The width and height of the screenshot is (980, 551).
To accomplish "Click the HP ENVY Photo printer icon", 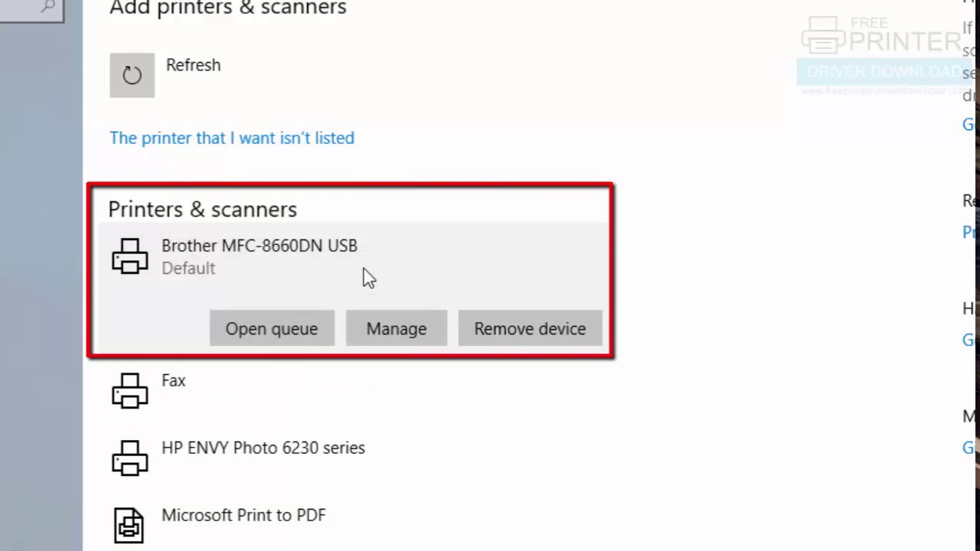I will pyautogui.click(x=129, y=458).
